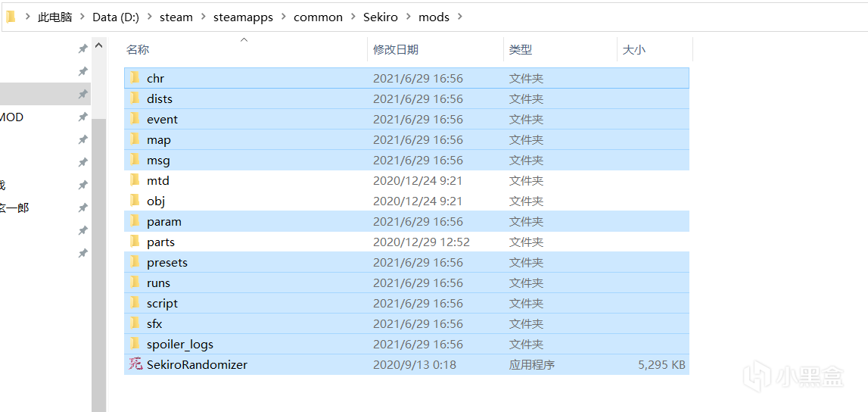Sort files by the 名称 column header

pyautogui.click(x=138, y=50)
